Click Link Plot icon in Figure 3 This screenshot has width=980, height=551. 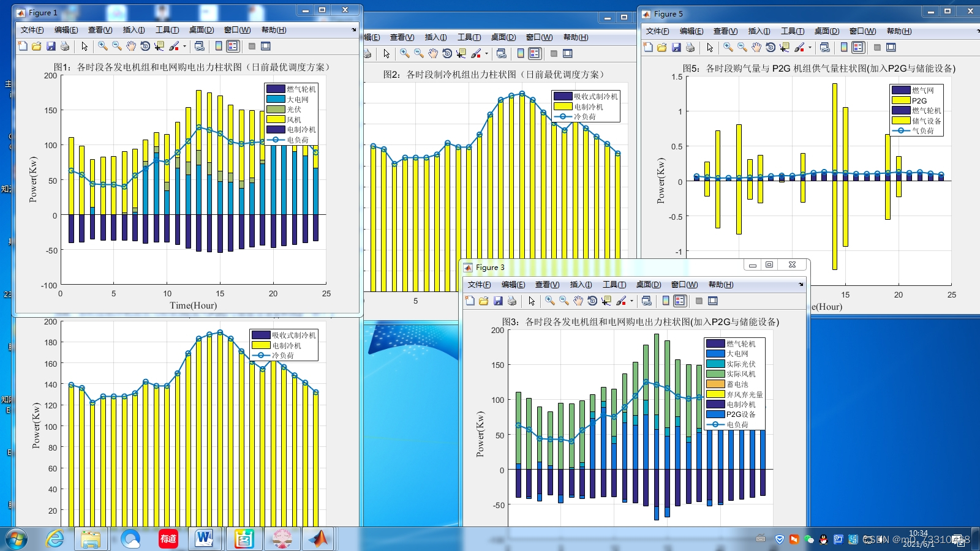[646, 301]
